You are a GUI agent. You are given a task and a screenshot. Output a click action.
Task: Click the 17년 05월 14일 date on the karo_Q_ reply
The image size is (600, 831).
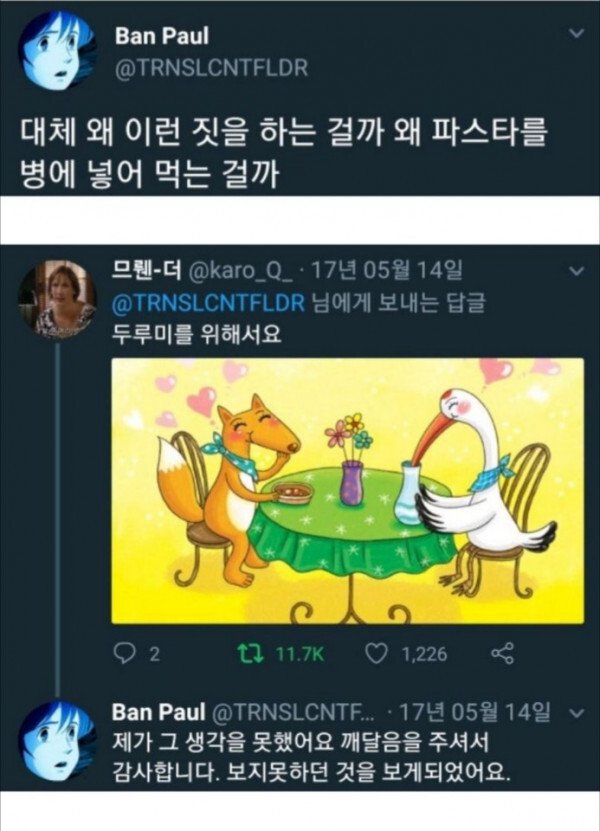(385, 271)
